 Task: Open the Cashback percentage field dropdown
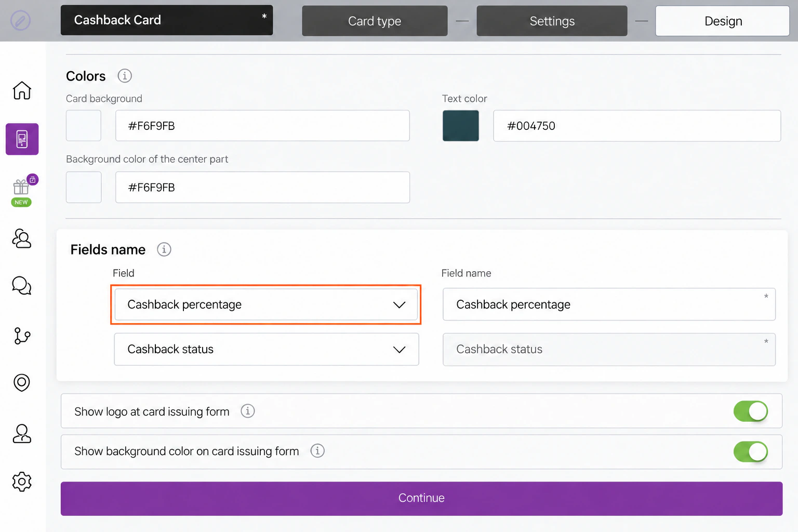click(x=266, y=304)
